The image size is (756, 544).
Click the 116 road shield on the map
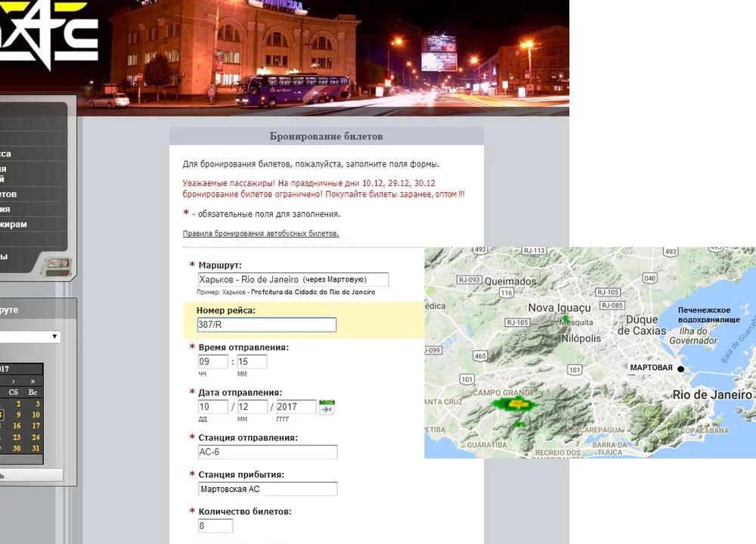[507, 293]
